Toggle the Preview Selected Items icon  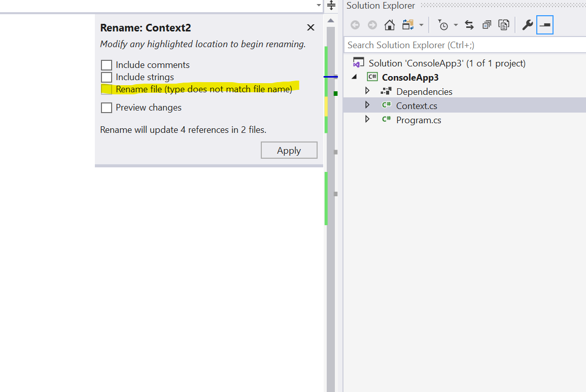(x=544, y=24)
